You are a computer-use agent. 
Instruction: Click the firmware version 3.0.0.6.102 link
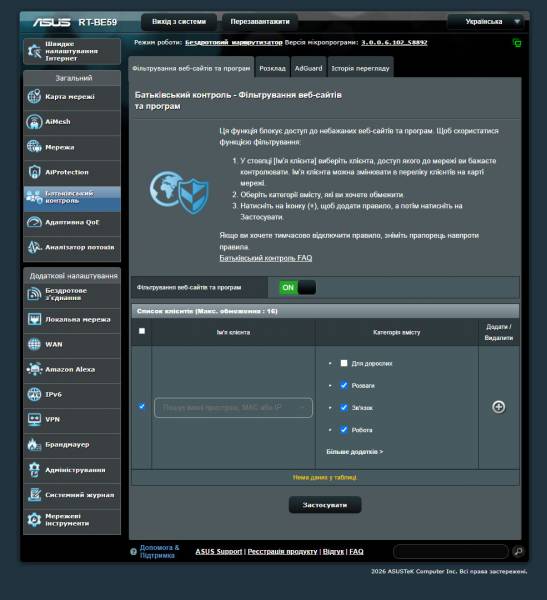tap(394, 42)
